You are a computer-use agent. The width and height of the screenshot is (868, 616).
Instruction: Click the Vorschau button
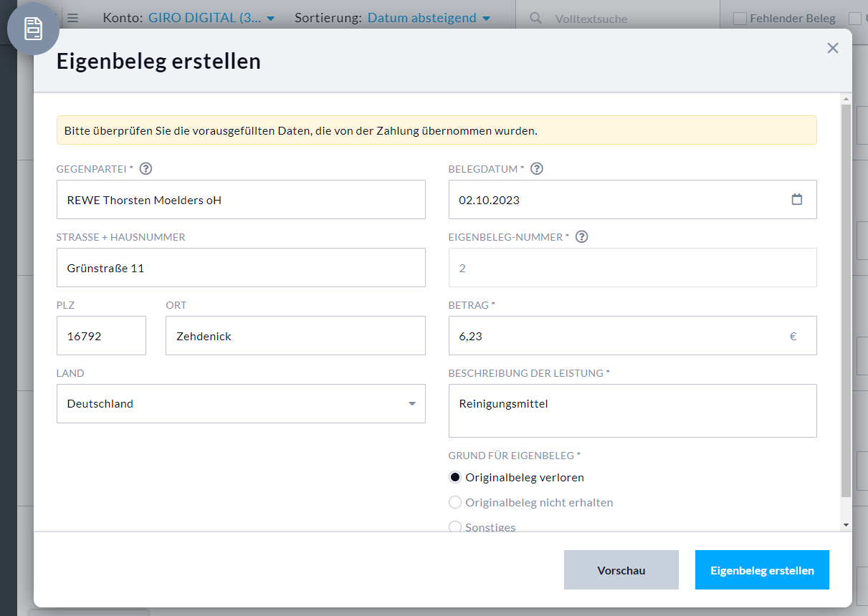621,569
